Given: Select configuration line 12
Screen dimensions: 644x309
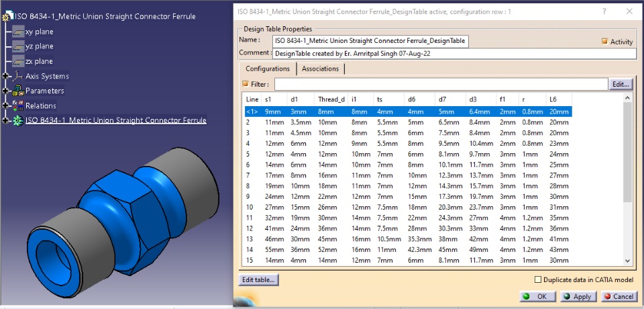Looking at the screenshot, I should point(408,228).
